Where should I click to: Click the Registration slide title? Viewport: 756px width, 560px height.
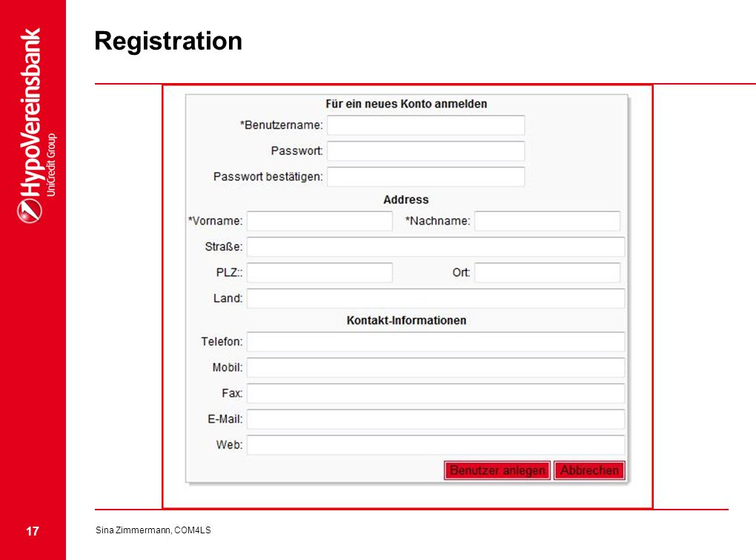168,41
